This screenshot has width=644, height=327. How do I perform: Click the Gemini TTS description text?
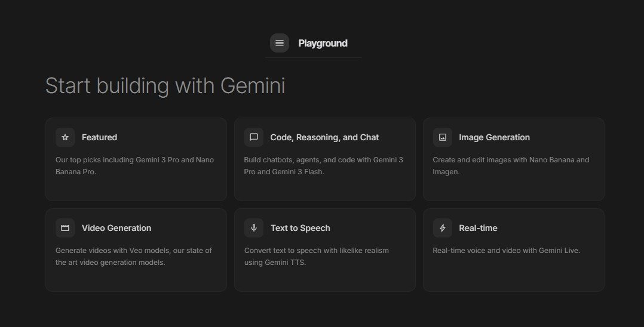click(x=317, y=257)
